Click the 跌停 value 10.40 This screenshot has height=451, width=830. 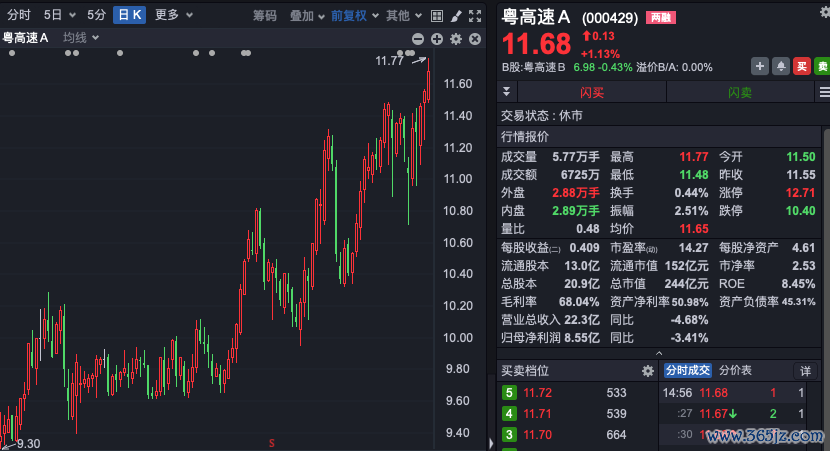[x=800, y=211]
